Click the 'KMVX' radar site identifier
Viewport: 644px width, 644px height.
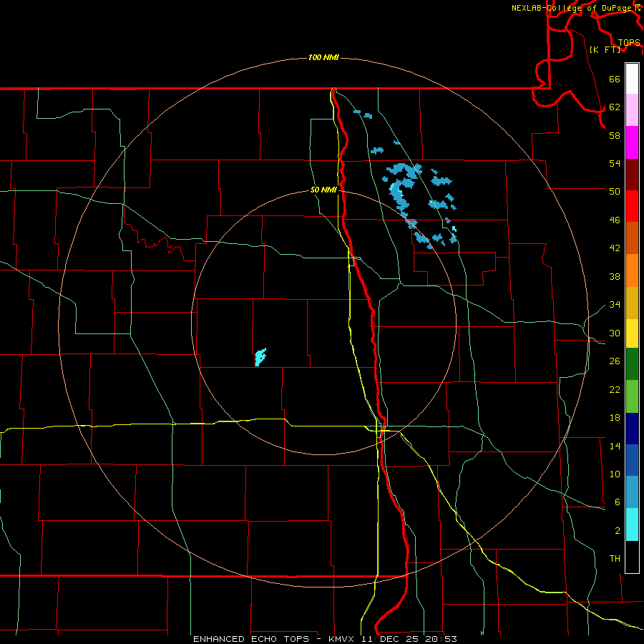[341, 639]
